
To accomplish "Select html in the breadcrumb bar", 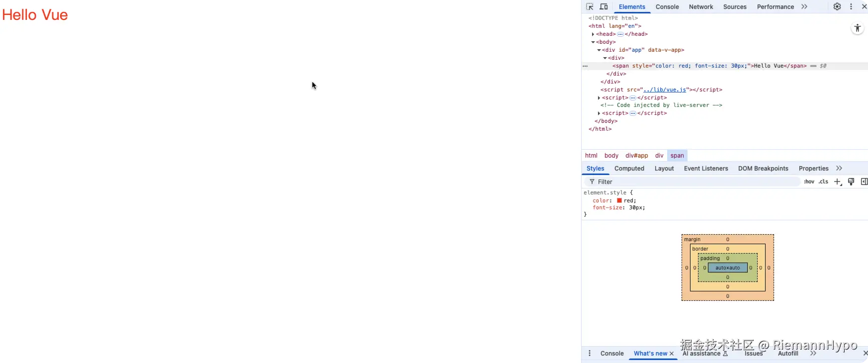I will pyautogui.click(x=591, y=155).
